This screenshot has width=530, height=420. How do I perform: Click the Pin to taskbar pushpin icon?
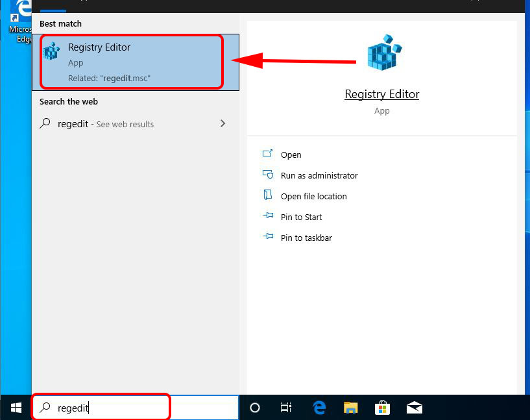[x=268, y=238]
